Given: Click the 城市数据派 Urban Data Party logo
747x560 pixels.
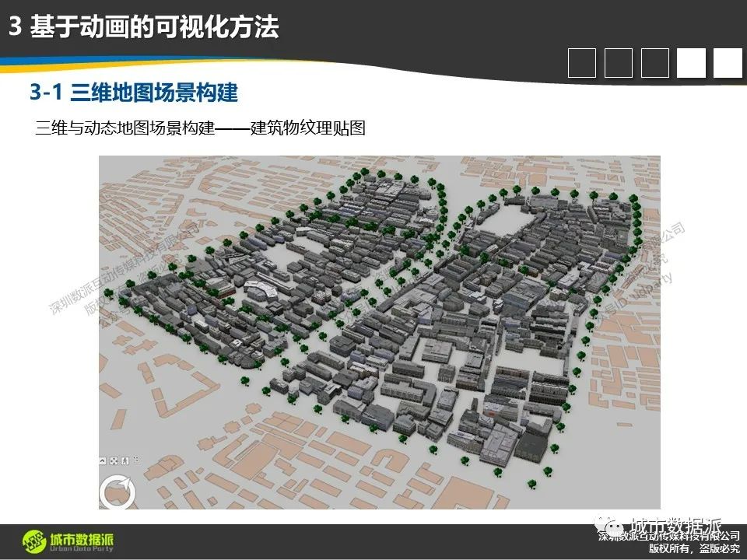Looking at the screenshot, I should pyautogui.click(x=68, y=541).
